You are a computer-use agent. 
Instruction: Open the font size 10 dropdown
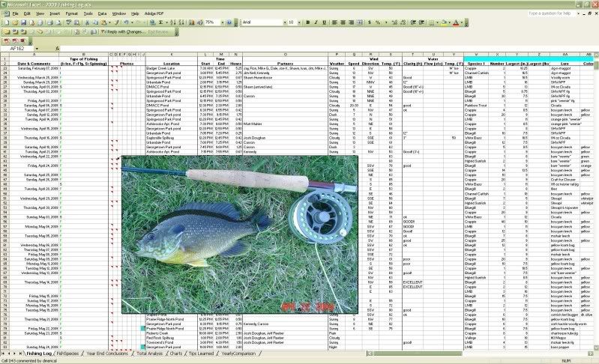(299, 22)
